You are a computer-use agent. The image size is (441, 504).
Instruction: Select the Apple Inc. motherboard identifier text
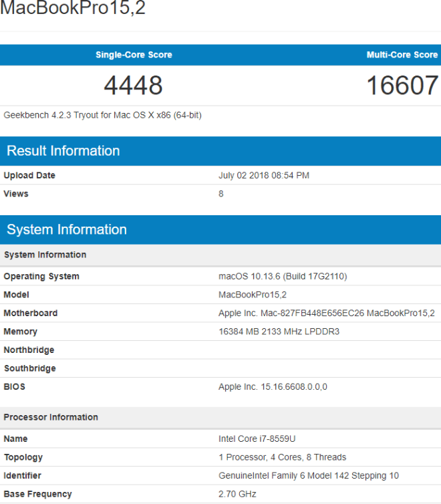(326, 313)
